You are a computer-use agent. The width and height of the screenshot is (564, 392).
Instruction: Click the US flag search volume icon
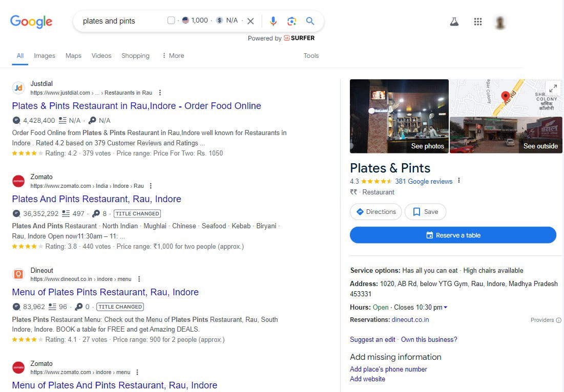(185, 20)
